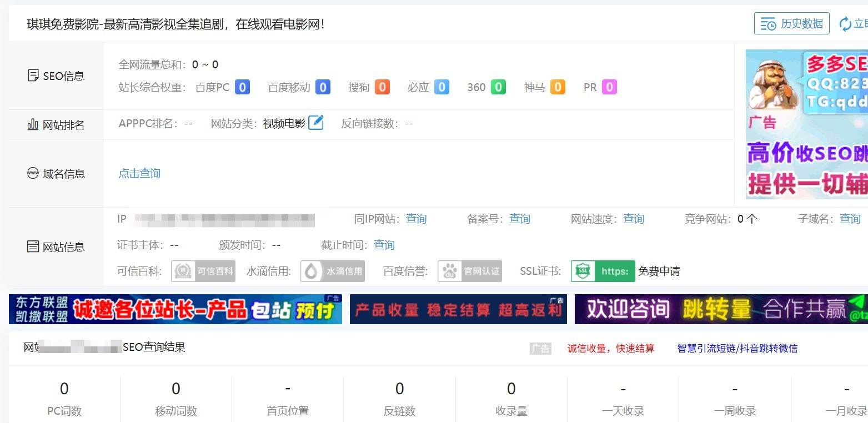Click the 域名信息 www globe icon
This screenshot has height=423, width=868.
(x=33, y=173)
